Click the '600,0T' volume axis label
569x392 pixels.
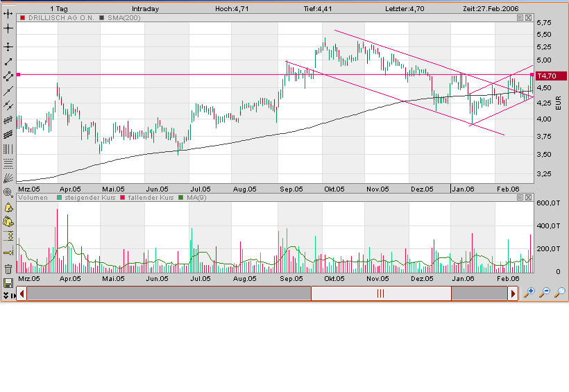pyautogui.click(x=548, y=203)
